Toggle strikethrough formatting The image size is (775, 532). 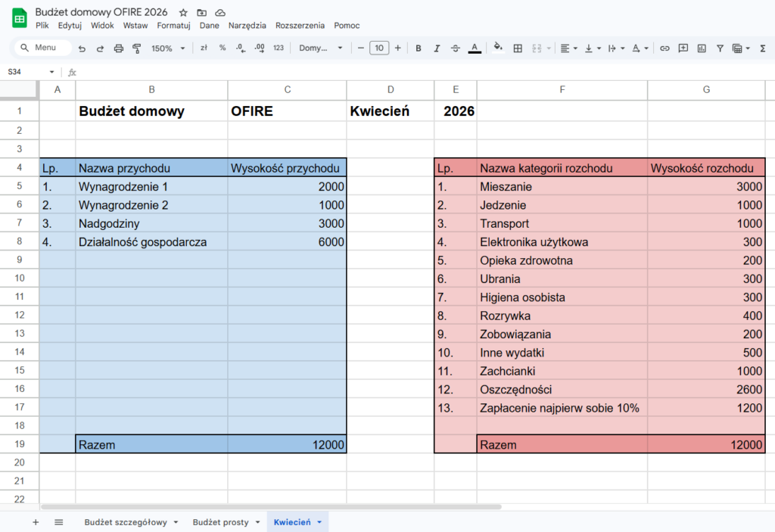click(455, 48)
